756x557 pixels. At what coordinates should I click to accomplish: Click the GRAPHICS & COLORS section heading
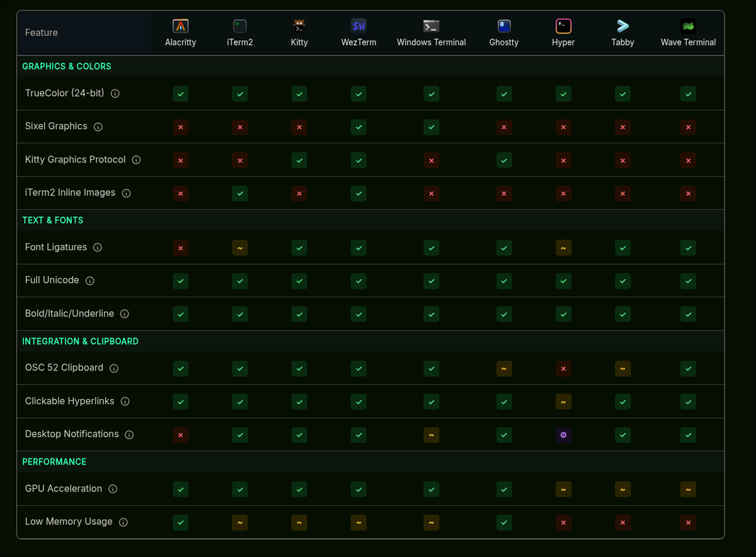click(x=67, y=66)
